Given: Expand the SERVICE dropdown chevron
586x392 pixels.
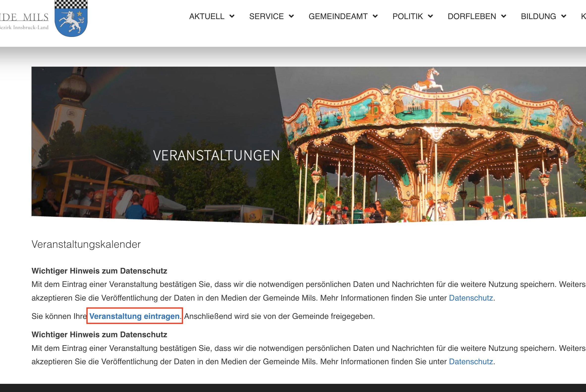Looking at the screenshot, I should point(291,16).
